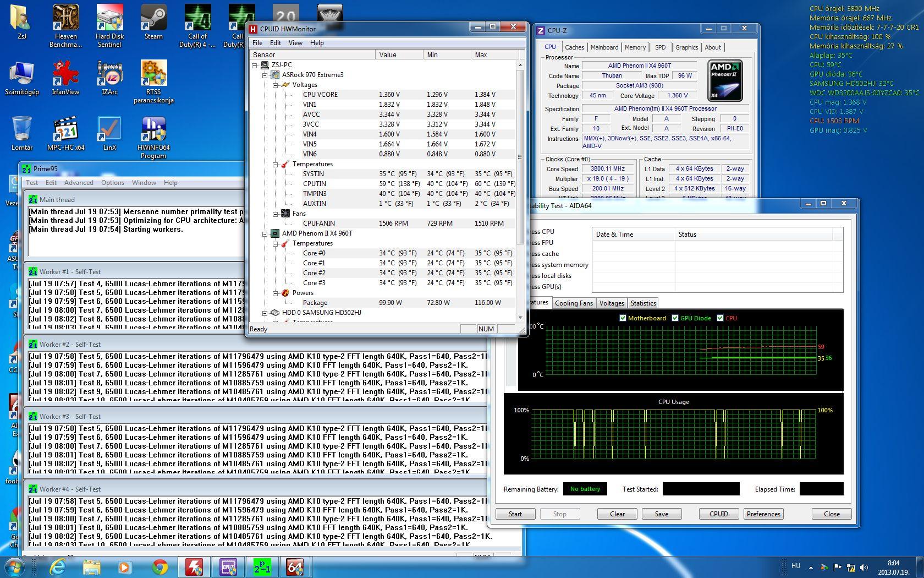Switch to AIDA64 taskbar button
924x578 pixels.
pos(296,566)
